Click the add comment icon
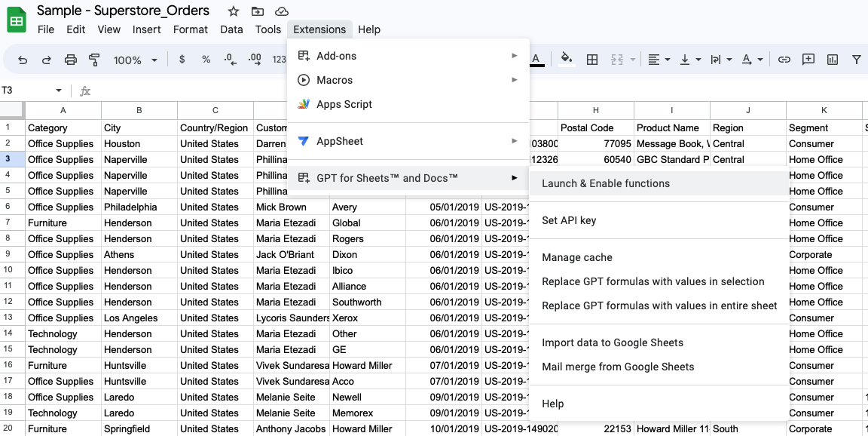 point(808,60)
